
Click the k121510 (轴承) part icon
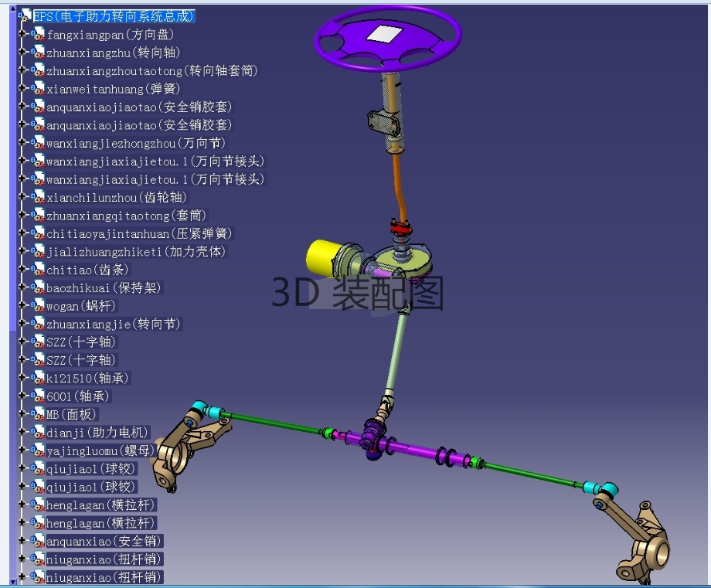point(38,378)
